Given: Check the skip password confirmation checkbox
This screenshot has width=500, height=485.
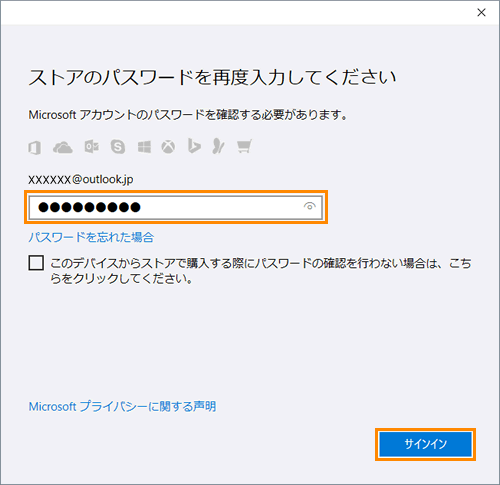Looking at the screenshot, I should pos(36,263).
